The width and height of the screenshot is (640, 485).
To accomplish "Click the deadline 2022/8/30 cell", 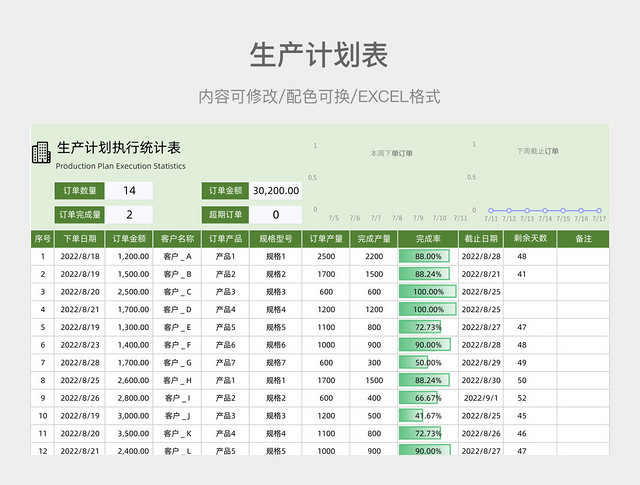I will click(481, 380).
